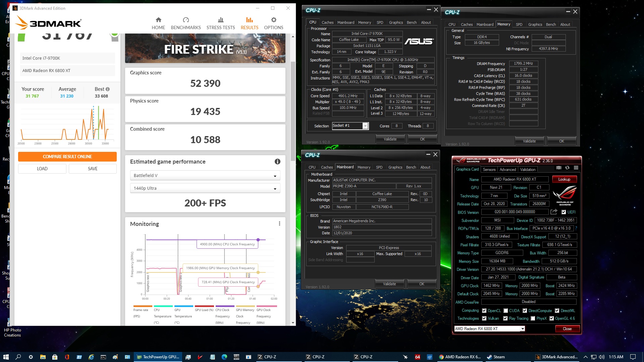Click COMPARE RESULT ONLINE button
This screenshot has height=362, width=644.
(x=67, y=157)
